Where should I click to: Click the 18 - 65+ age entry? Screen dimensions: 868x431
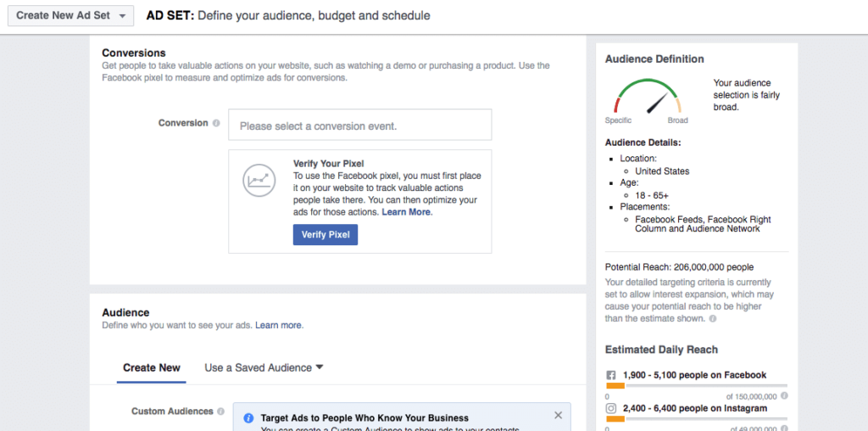[653, 195]
